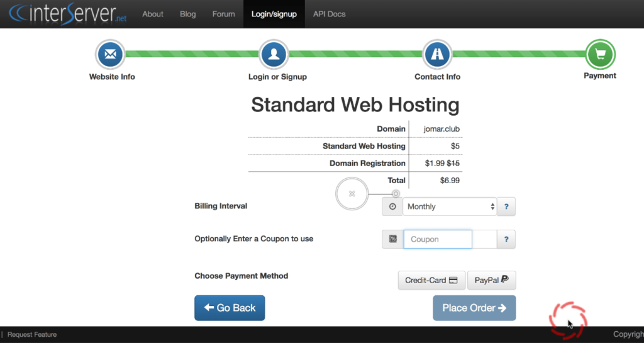Select the Payment cart step icon

(x=600, y=54)
